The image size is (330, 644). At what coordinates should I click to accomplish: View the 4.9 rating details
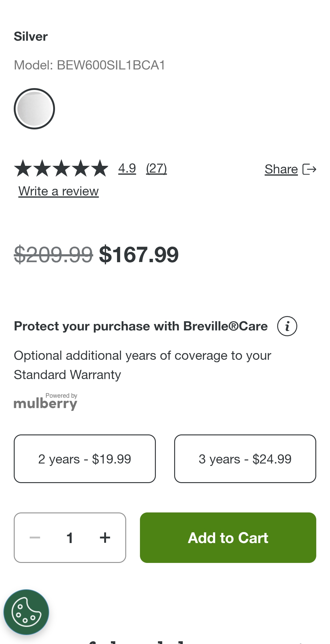127,168
